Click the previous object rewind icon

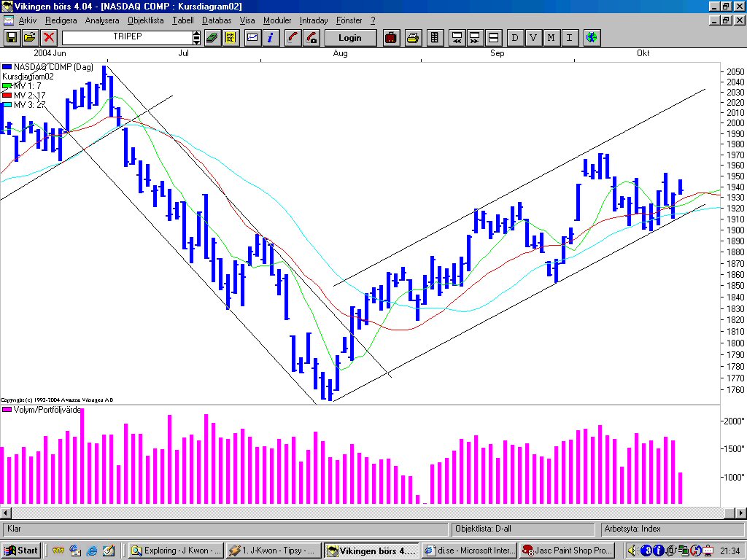point(457,38)
